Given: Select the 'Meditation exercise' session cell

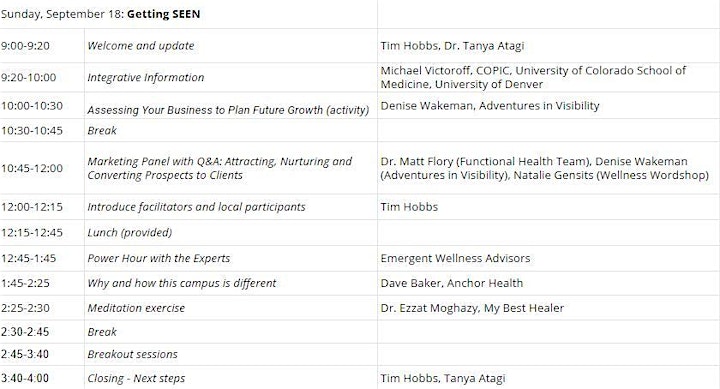Looking at the screenshot, I should tap(231, 308).
